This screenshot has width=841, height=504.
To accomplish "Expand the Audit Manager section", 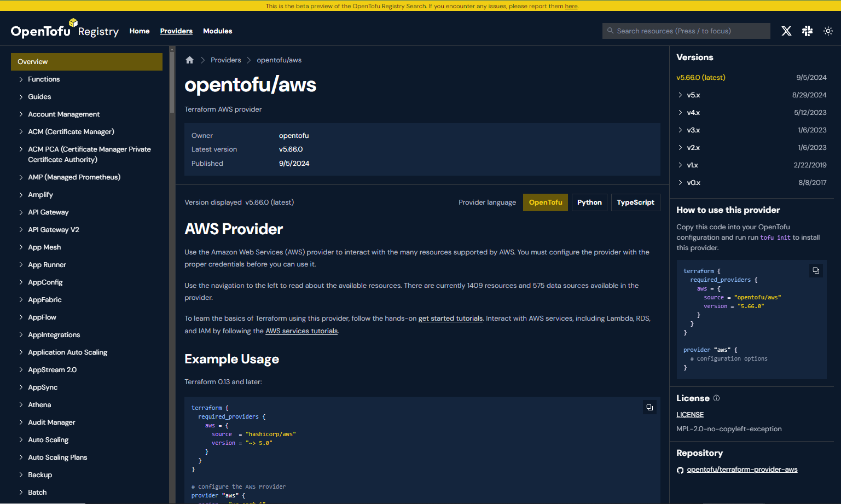I will tap(51, 422).
